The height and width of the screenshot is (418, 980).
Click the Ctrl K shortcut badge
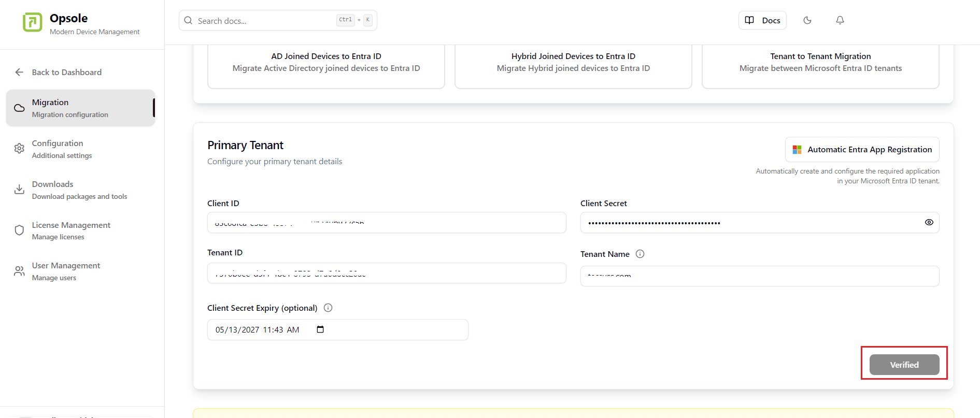[354, 20]
